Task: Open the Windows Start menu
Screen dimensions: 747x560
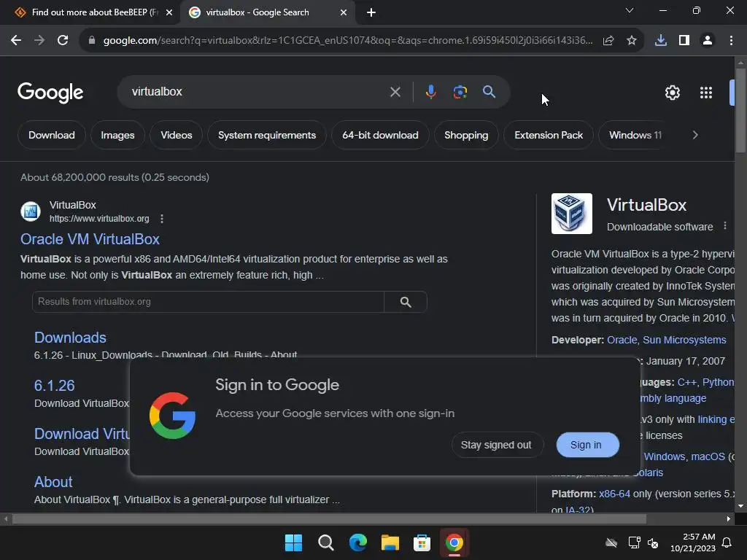Action: click(293, 542)
